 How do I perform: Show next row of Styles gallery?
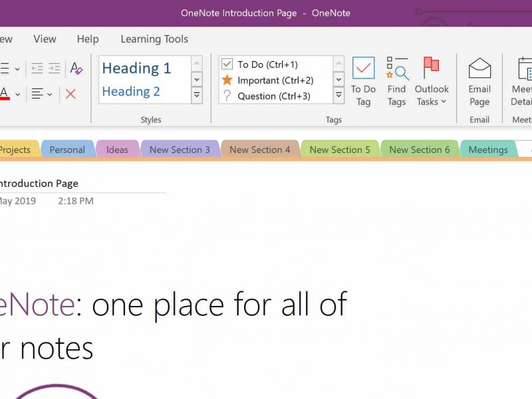[x=197, y=79]
